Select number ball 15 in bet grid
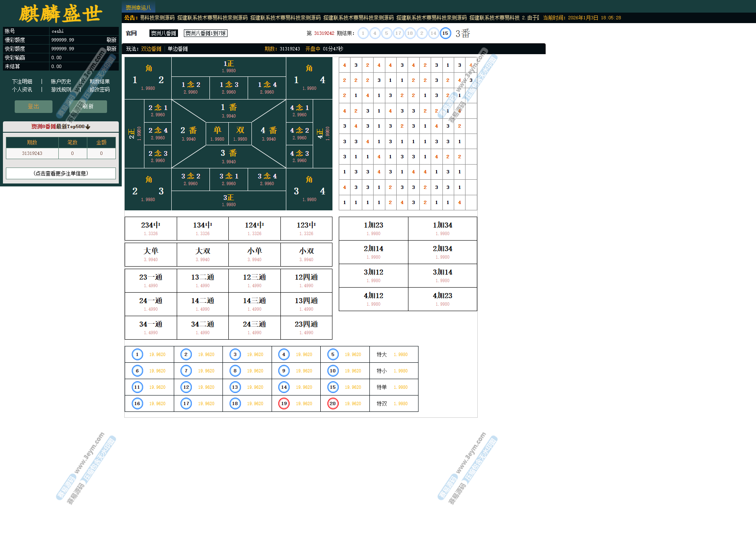 (x=333, y=387)
